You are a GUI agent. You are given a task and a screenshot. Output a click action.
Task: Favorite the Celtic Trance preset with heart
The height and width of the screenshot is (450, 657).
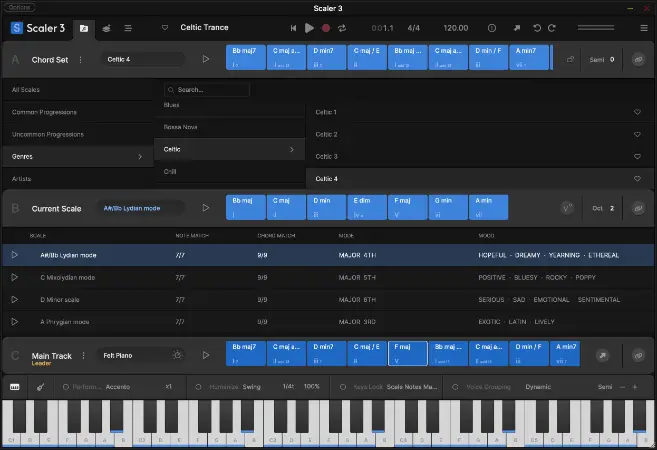point(165,28)
